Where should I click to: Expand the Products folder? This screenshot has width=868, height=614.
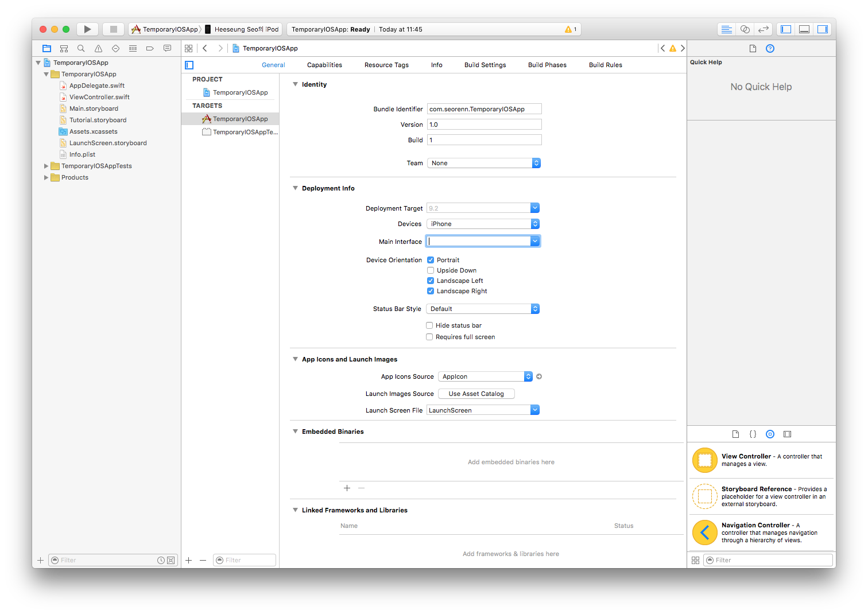tap(46, 177)
